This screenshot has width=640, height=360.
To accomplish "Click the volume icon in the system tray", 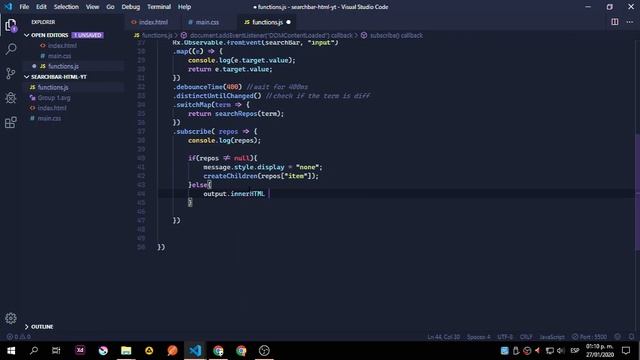I will 561,351.
